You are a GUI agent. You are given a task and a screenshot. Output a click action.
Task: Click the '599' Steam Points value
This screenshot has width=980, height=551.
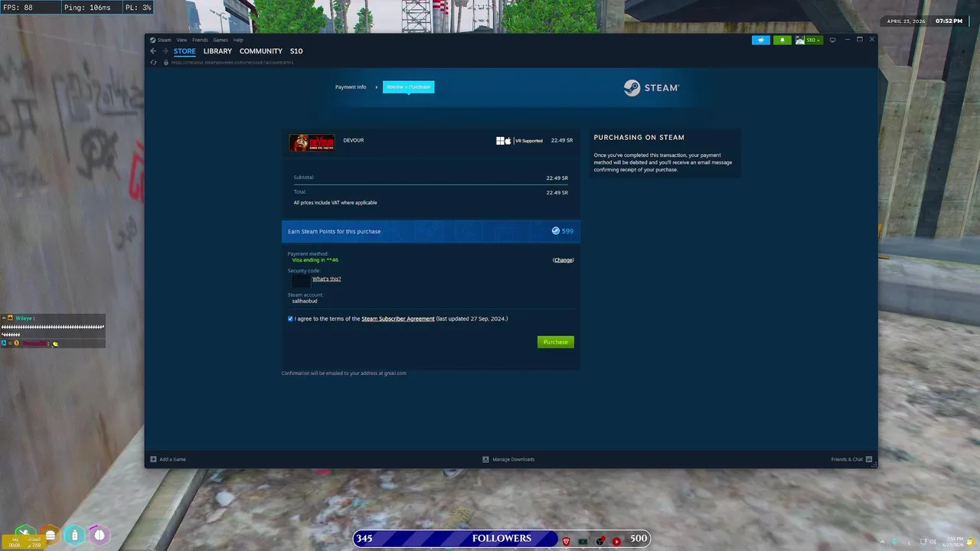click(x=567, y=231)
